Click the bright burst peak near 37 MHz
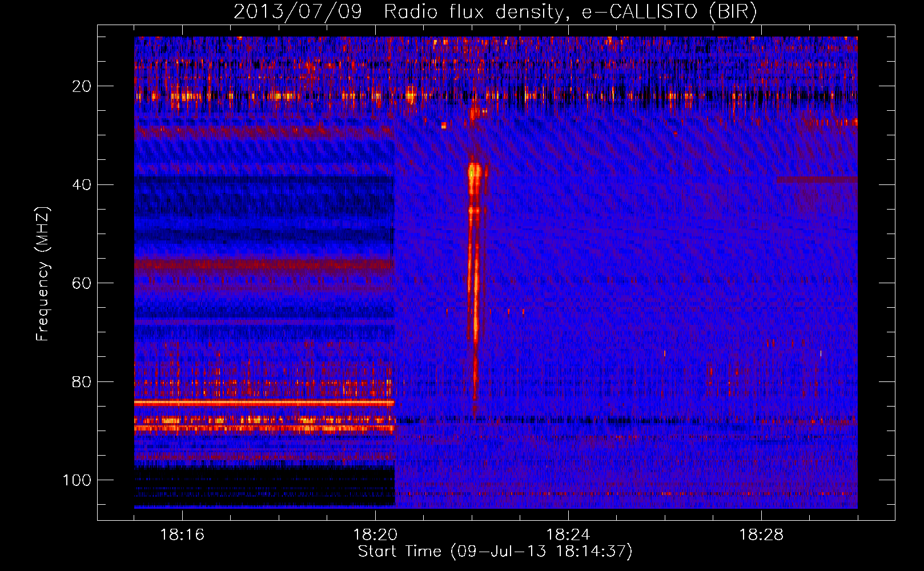This screenshot has height=571, width=924. (x=475, y=171)
